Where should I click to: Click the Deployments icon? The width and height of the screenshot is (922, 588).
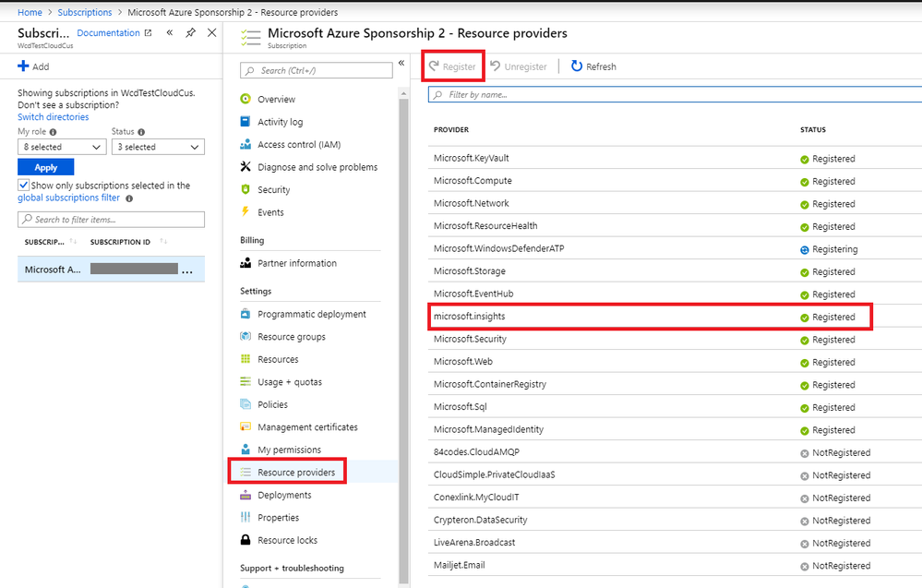point(245,495)
